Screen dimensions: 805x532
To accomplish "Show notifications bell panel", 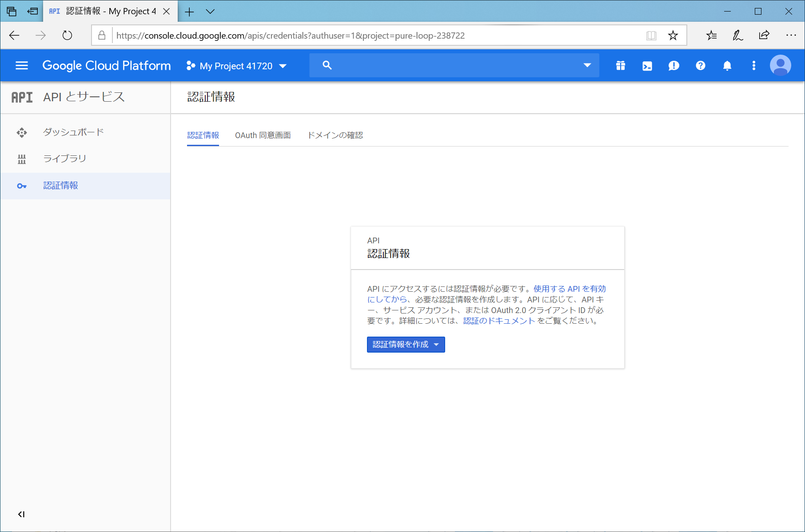I will pos(727,66).
